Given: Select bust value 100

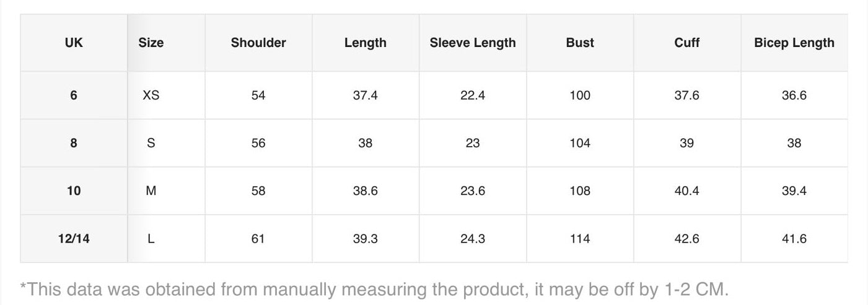Looking at the screenshot, I should click(580, 95).
